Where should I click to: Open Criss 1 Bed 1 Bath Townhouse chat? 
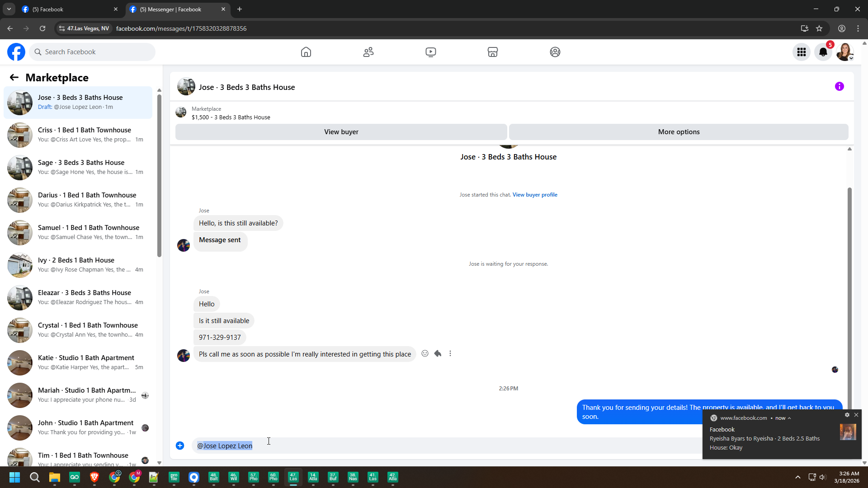point(78,135)
